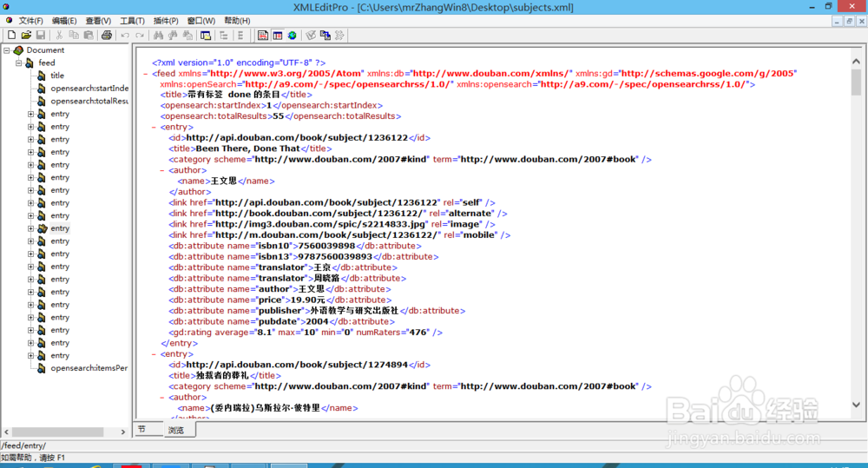Select the feed node label in the tree
Image resolution: width=868 pixels, height=468 pixels.
point(47,63)
